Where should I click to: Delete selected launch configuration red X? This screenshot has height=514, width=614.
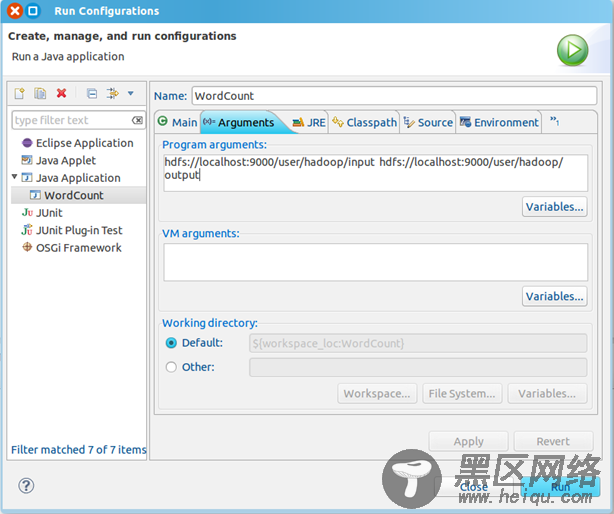coord(61,94)
